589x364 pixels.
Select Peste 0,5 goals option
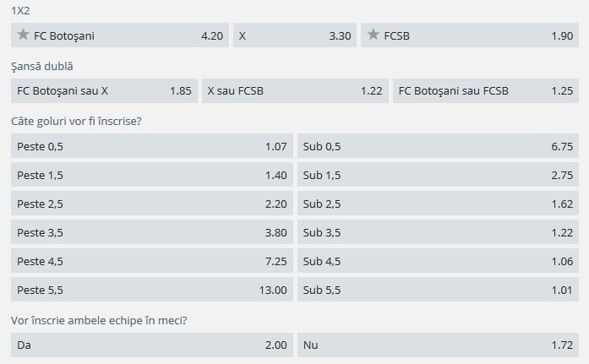coord(151,146)
